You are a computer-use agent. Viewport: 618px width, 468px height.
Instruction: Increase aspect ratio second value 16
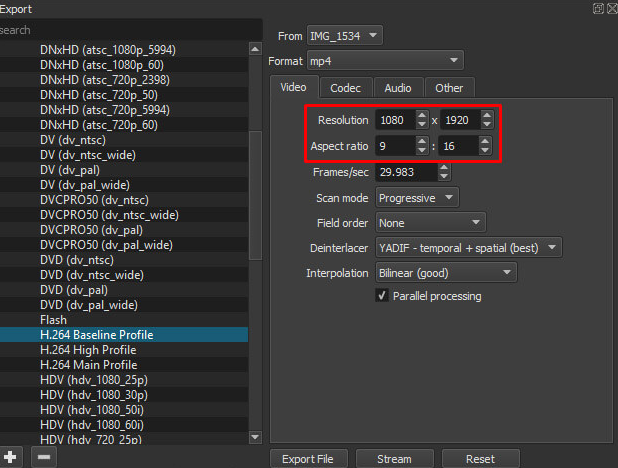(485, 141)
